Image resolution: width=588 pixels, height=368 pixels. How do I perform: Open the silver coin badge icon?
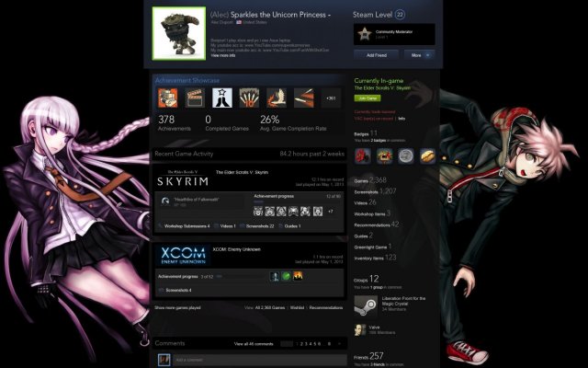pyautogui.click(x=406, y=155)
